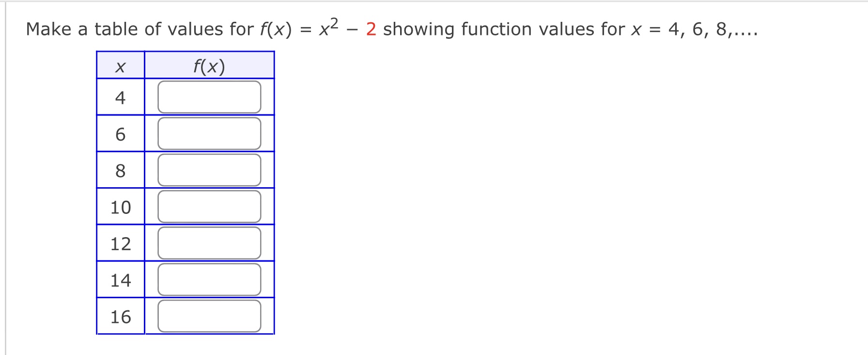Click the f(x) input field for x = 10

[209, 207]
